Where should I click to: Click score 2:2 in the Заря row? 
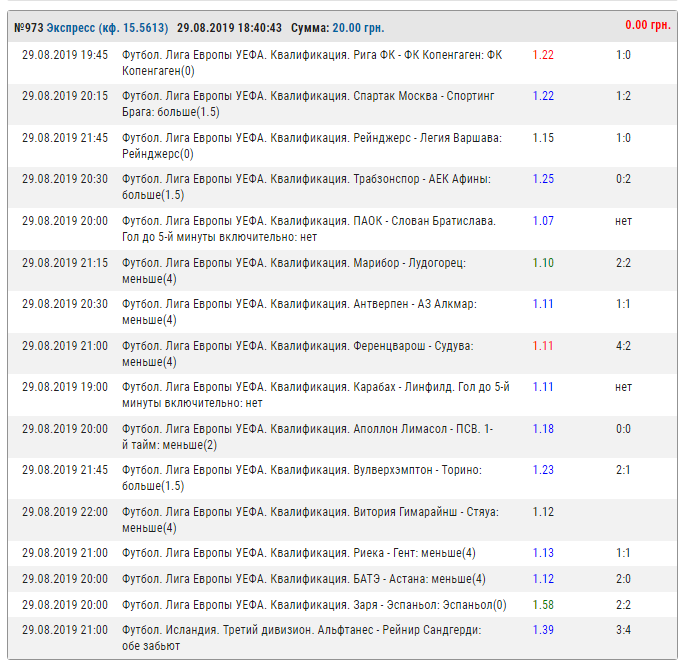[623, 605]
